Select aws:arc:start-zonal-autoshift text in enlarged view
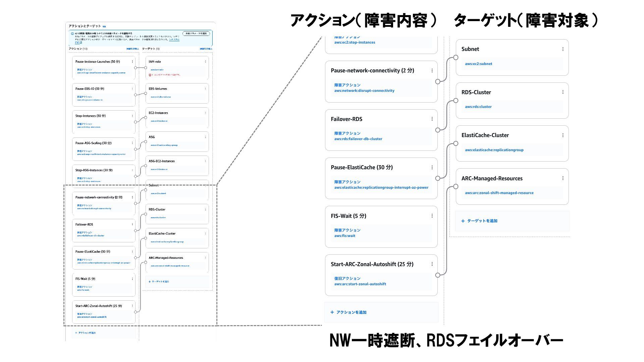Image resolution: width=644 pixels, height=362 pixels. pos(360,284)
